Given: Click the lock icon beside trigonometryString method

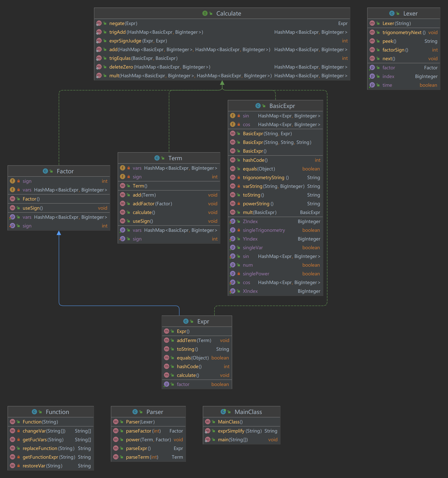Looking at the screenshot, I should 239,177.
